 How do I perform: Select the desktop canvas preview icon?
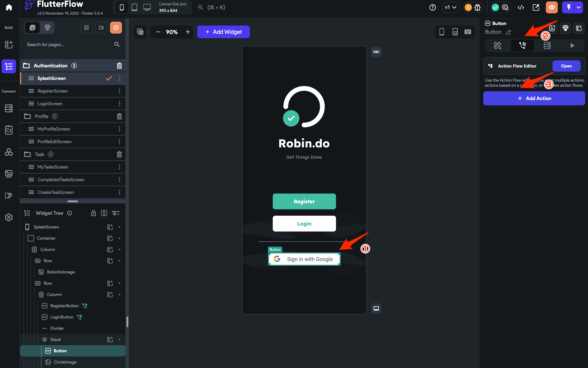pyautogui.click(x=147, y=7)
